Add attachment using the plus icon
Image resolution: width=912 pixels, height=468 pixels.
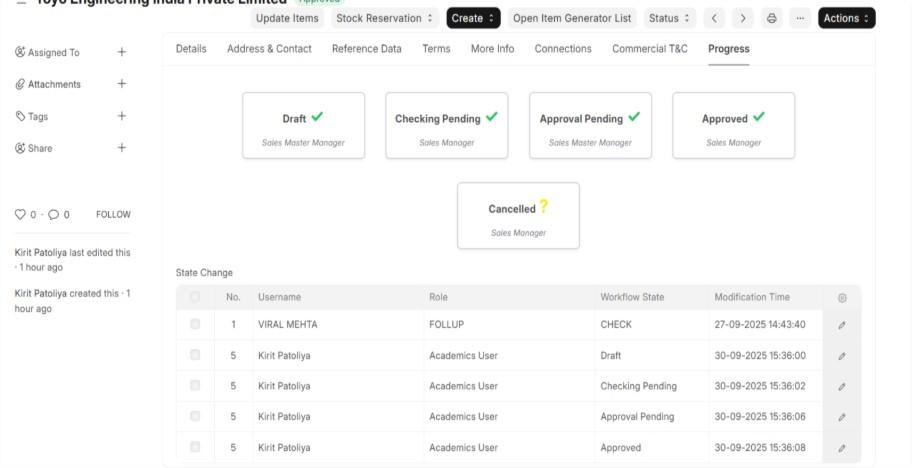(122, 84)
